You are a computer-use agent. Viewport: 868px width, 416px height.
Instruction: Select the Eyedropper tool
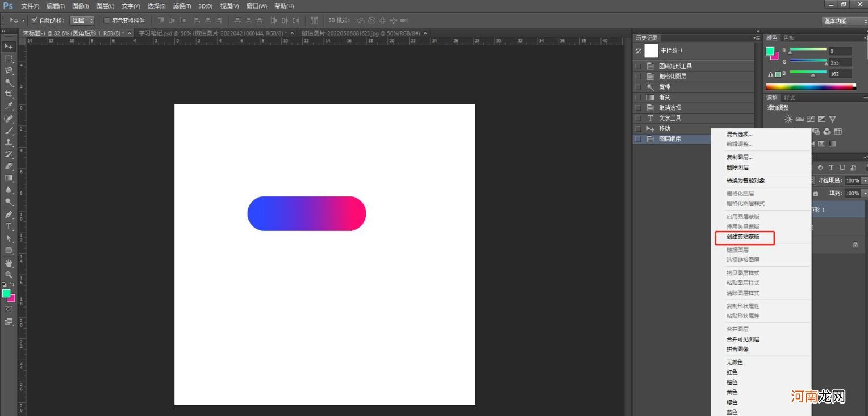[9, 106]
